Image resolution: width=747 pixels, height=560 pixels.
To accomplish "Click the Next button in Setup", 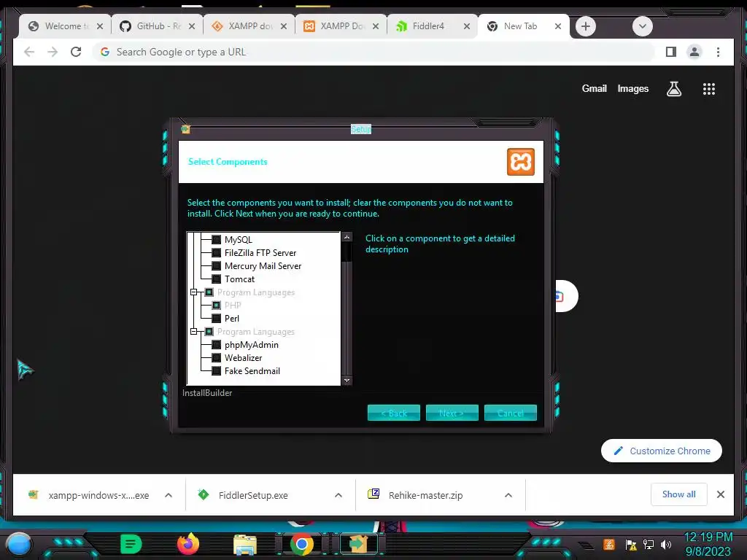I will 452,413.
